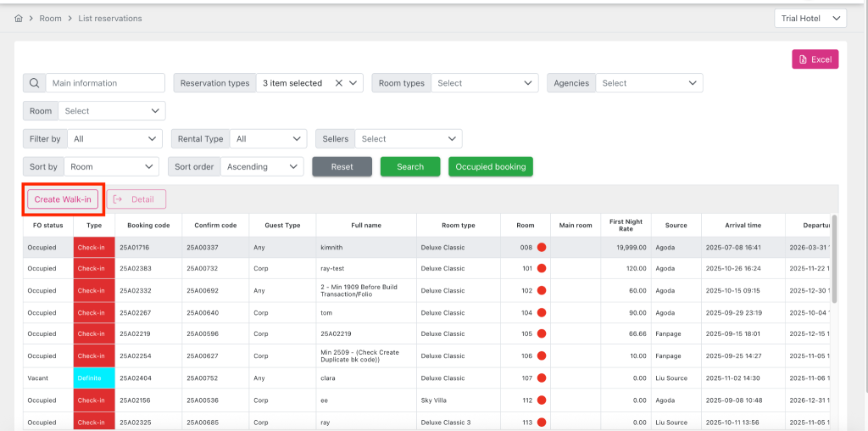This screenshot has width=868, height=431.
Task: Open the Rental Type dropdown
Action: [268, 139]
